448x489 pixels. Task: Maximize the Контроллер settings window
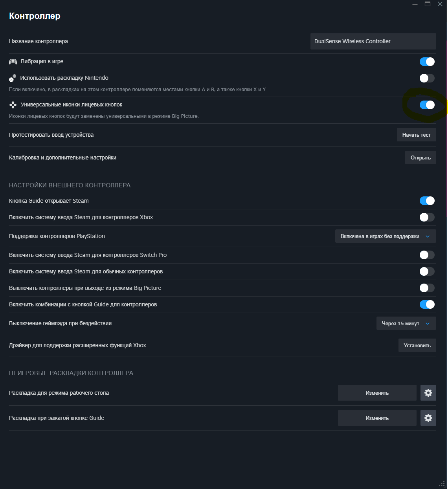[428, 4]
